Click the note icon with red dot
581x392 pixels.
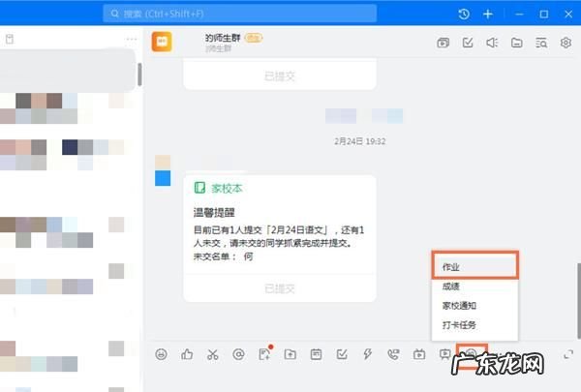pyautogui.click(x=265, y=353)
